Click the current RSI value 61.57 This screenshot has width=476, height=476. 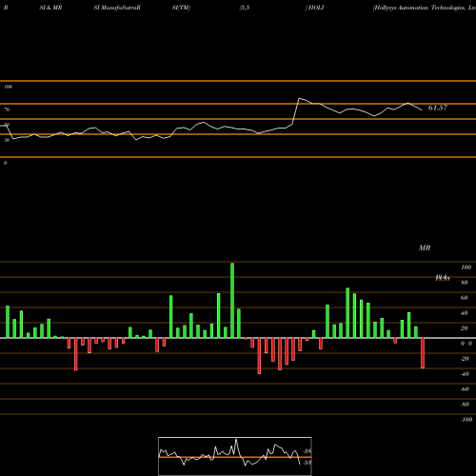438,108
